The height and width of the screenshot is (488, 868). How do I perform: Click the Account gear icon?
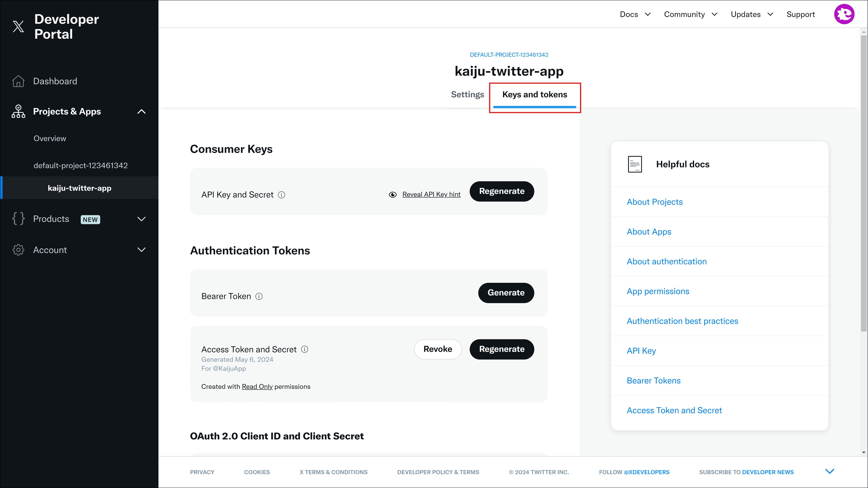(x=18, y=250)
